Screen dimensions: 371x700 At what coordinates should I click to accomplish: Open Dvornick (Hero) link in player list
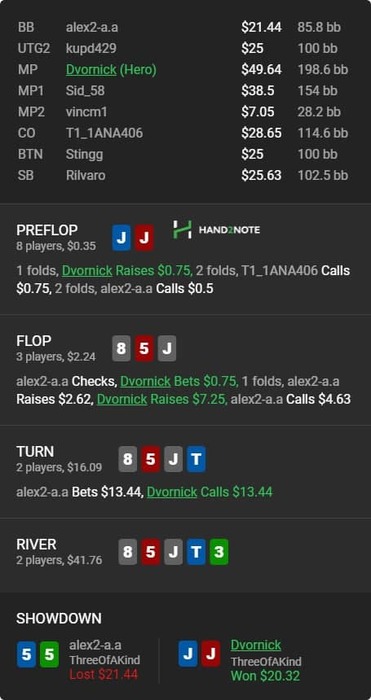(x=111, y=70)
